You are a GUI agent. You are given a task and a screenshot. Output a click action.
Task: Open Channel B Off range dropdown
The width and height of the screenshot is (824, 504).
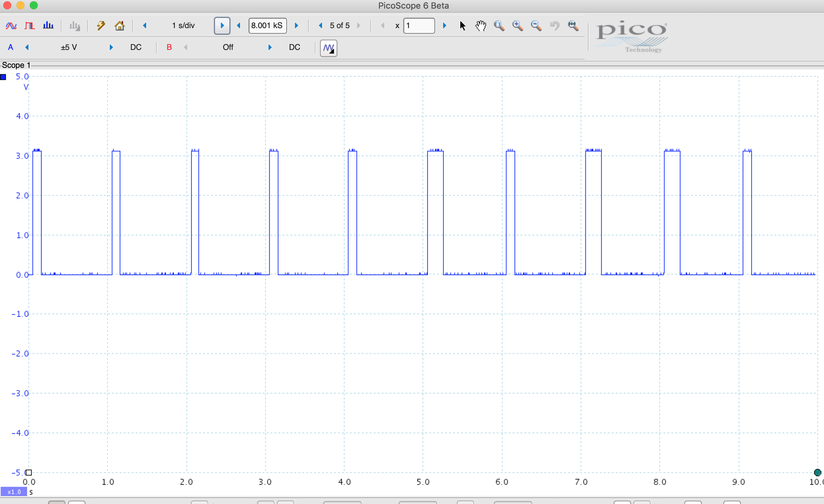click(228, 47)
